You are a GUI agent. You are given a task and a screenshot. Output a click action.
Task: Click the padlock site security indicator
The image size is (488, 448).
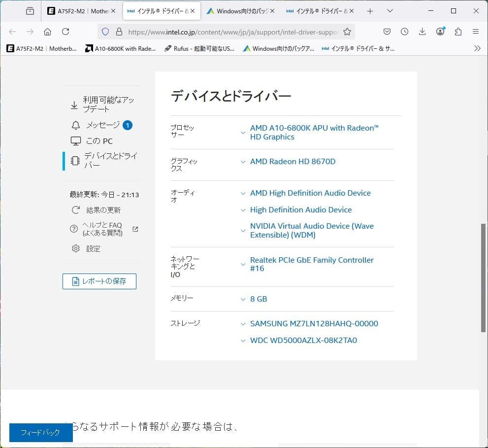click(x=119, y=31)
